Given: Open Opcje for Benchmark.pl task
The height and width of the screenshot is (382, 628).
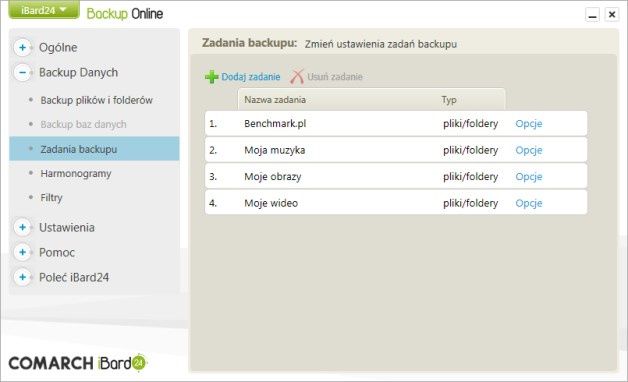Looking at the screenshot, I should [x=529, y=124].
